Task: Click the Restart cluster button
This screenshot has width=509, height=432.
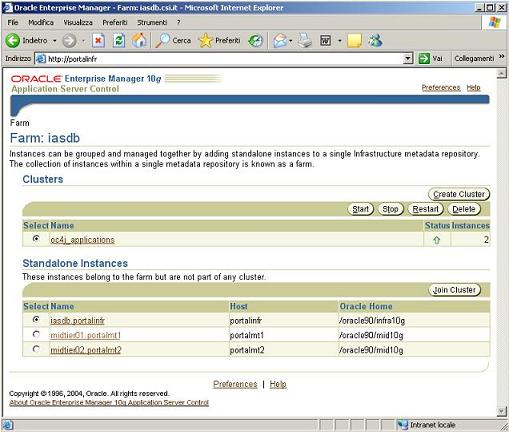Action: tap(425, 209)
